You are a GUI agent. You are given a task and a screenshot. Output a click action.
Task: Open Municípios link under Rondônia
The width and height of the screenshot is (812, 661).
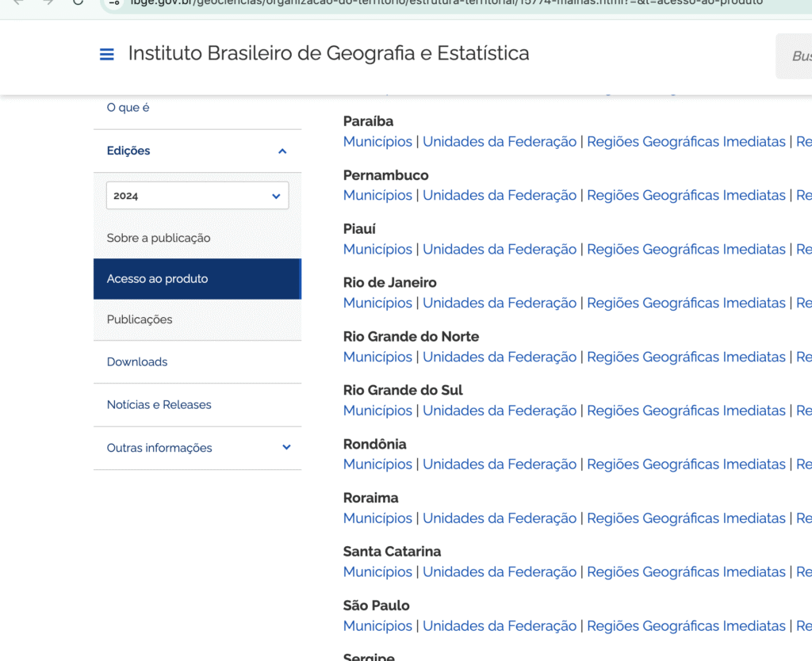[377, 464]
